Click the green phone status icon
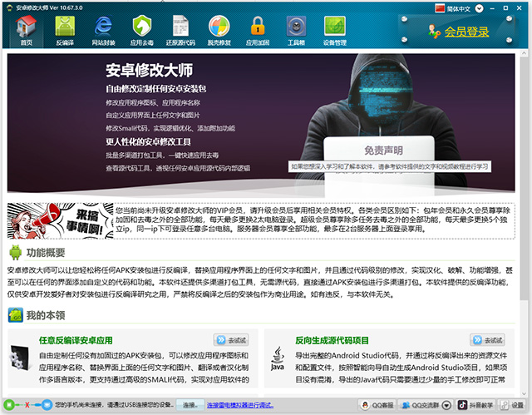 9,405
